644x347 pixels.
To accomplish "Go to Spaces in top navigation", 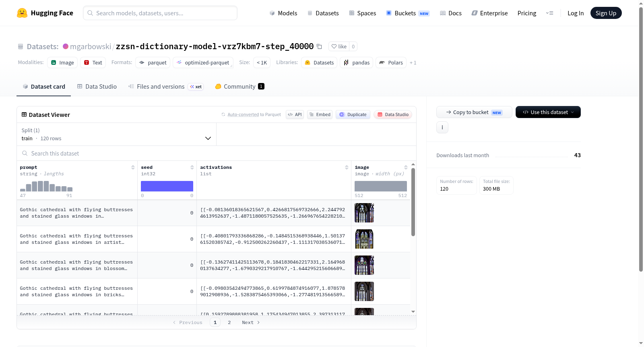I will (362, 13).
